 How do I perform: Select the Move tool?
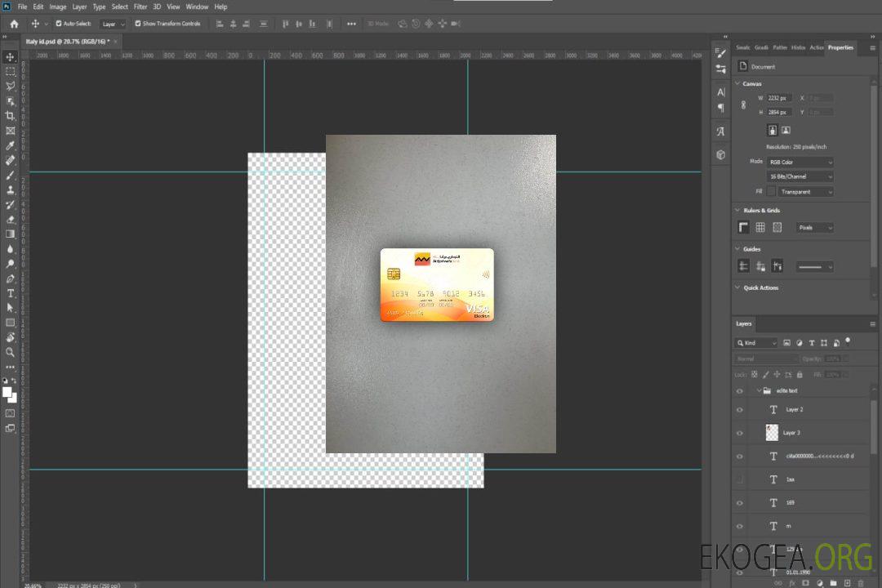click(10, 57)
